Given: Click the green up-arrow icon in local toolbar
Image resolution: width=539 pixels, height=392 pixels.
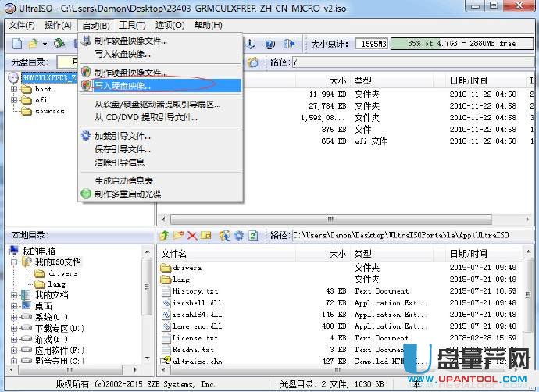Looking at the screenshot, I should pos(165,235).
